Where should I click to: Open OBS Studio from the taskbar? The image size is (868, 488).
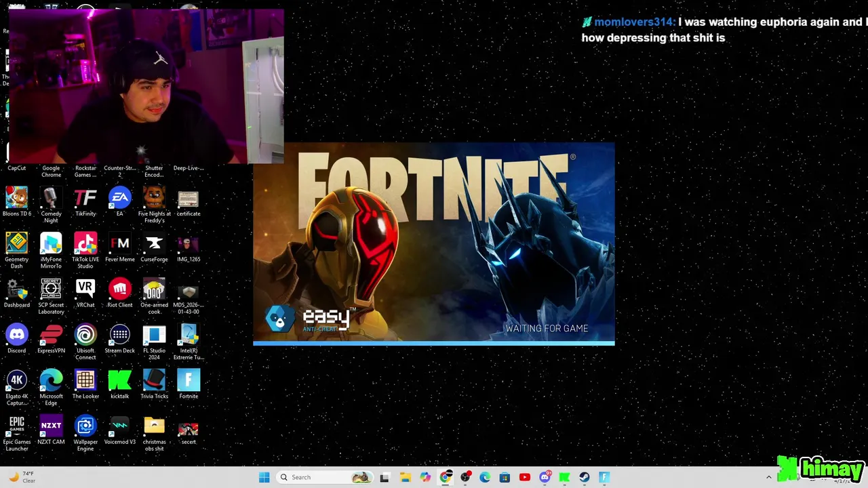465,477
